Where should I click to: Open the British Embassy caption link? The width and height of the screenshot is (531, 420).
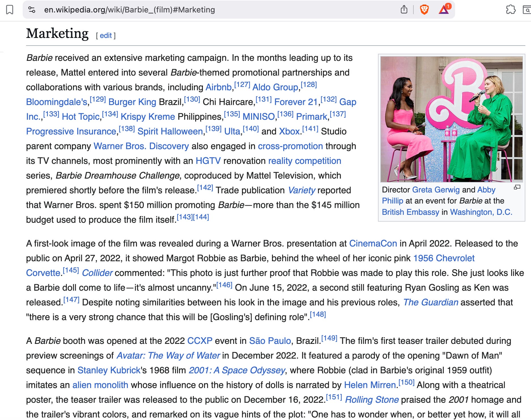[410, 212]
